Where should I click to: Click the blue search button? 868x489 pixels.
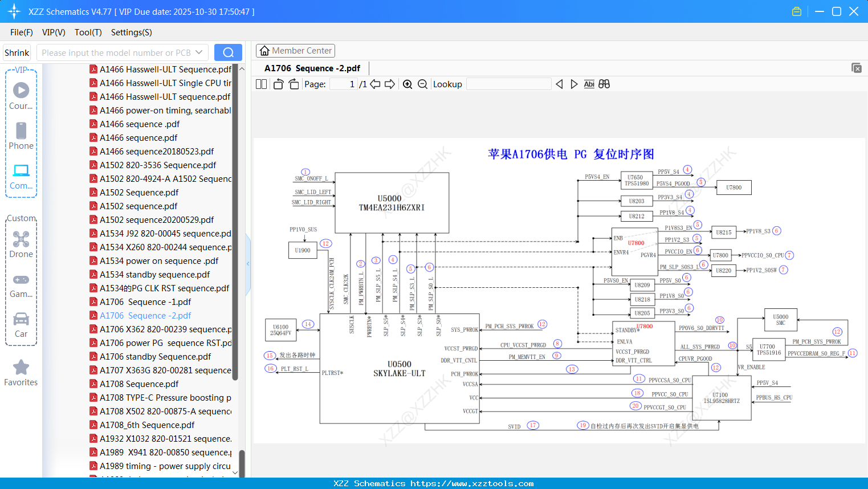coord(228,52)
